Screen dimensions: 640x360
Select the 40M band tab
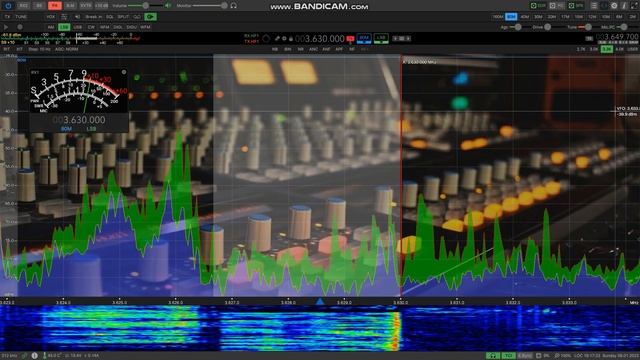(525, 17)
